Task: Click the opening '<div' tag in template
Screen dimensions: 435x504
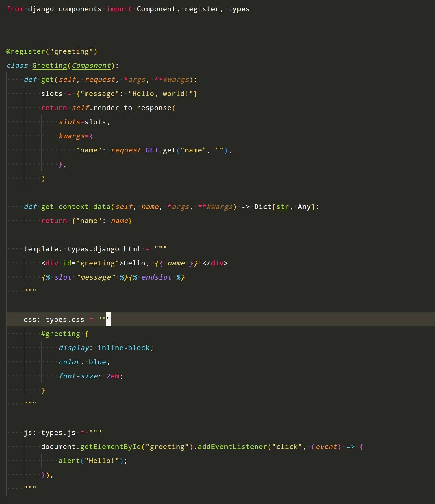Action: pos(50,263)
